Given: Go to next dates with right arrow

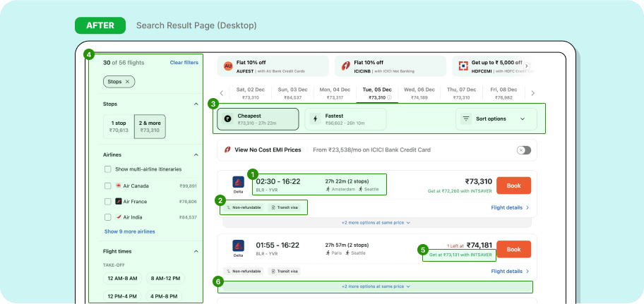Looking at the screenshot, I should point(533,93).
